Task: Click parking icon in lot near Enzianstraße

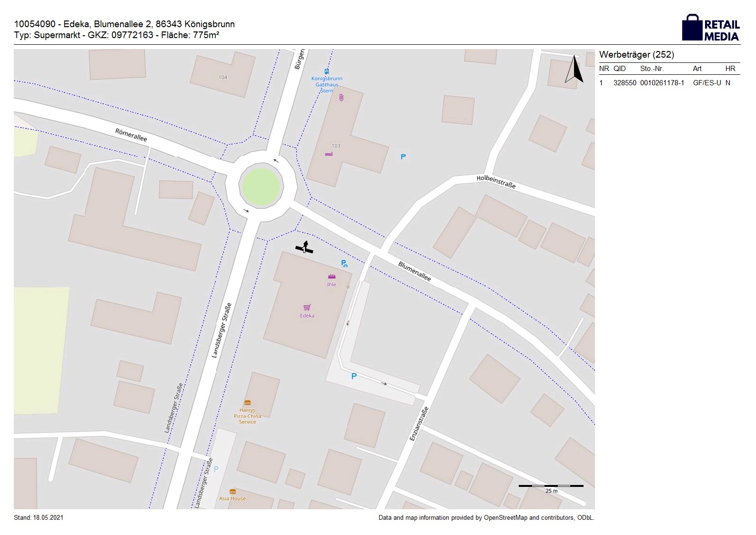Action: pos(354,376)
